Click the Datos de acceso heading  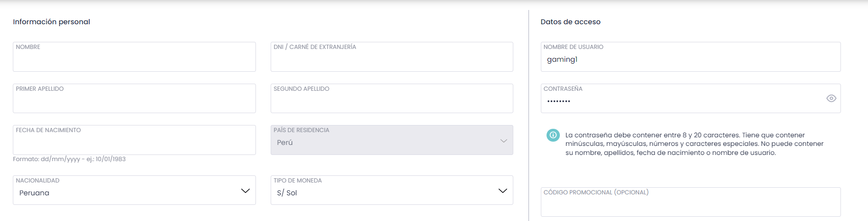570,22
